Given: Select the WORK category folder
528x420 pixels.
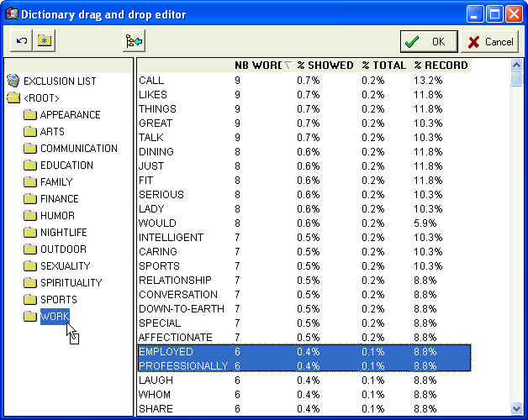Looking at the screenshot, I should pyautogui.click(x=55, y=317).
